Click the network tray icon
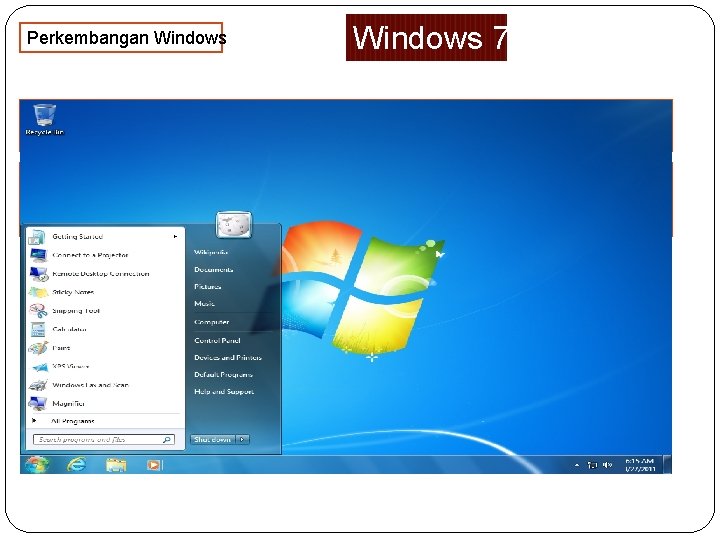The image size is (720, 540). click(x=592, y=465)
